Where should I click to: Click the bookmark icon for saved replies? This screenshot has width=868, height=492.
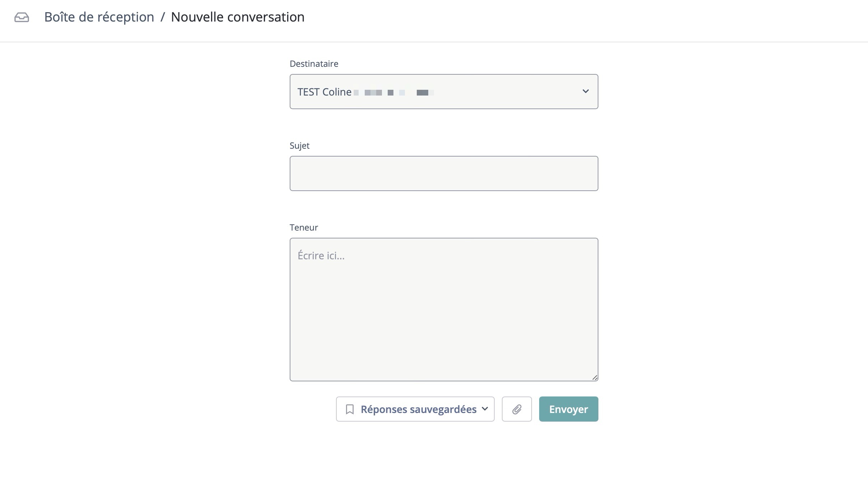tap(350, 409)
